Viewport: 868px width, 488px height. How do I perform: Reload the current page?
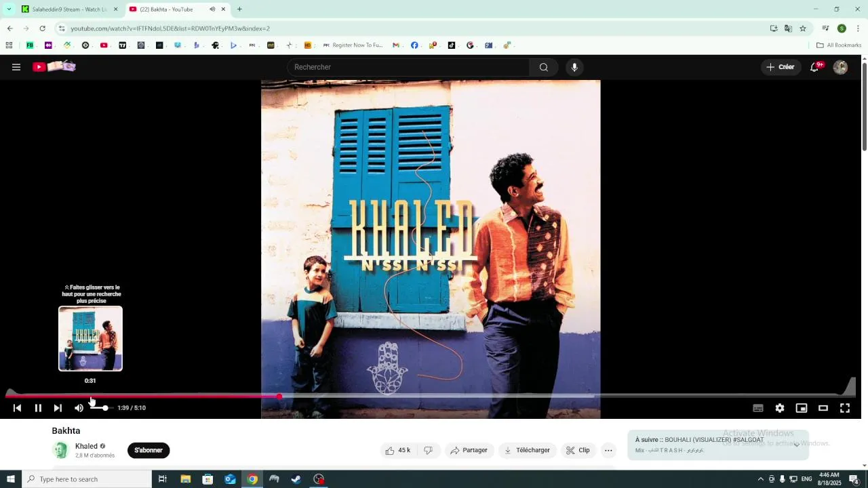(42, 28)
